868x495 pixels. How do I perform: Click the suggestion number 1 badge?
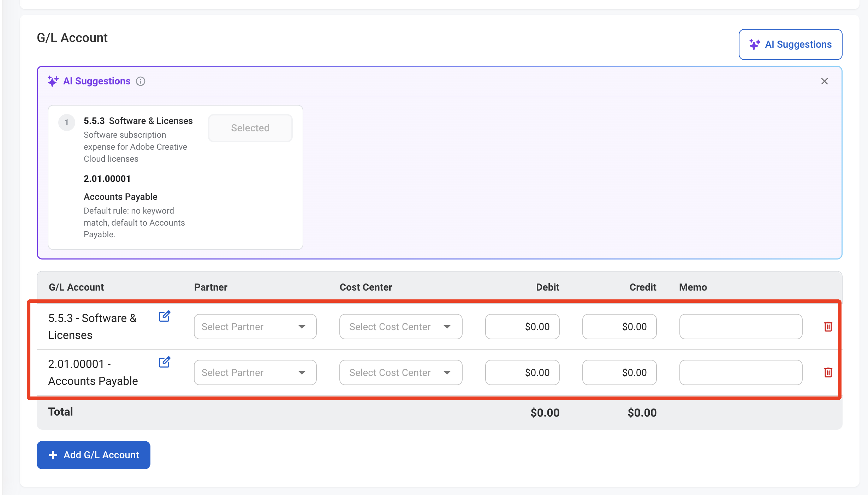[x=66, y=123]
